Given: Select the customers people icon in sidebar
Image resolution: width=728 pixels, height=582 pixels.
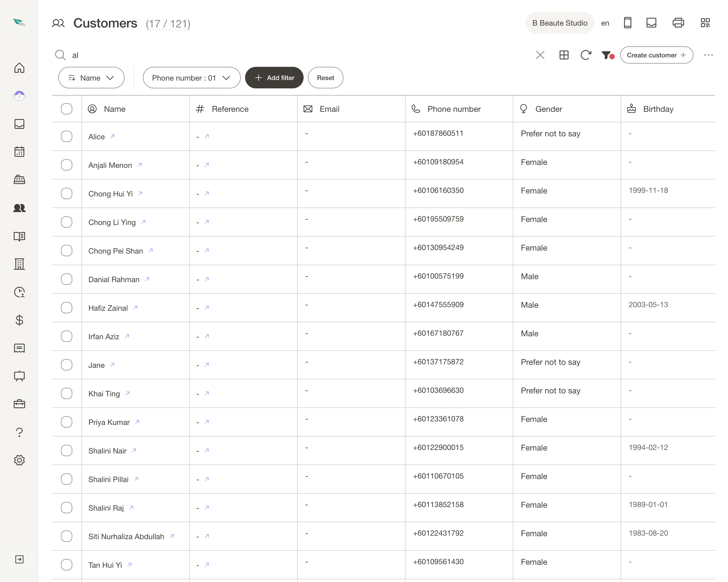Looking at the screenshot, I should (x=19, y=208).
